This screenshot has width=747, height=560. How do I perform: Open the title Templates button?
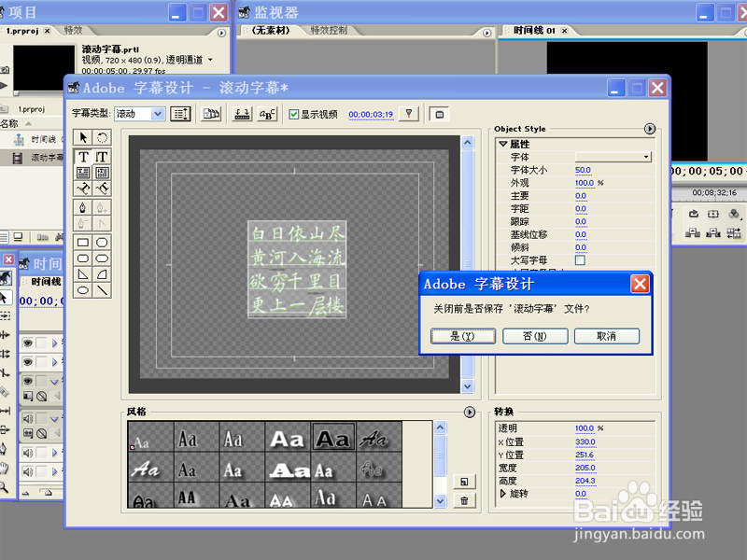tap(211, 114)
